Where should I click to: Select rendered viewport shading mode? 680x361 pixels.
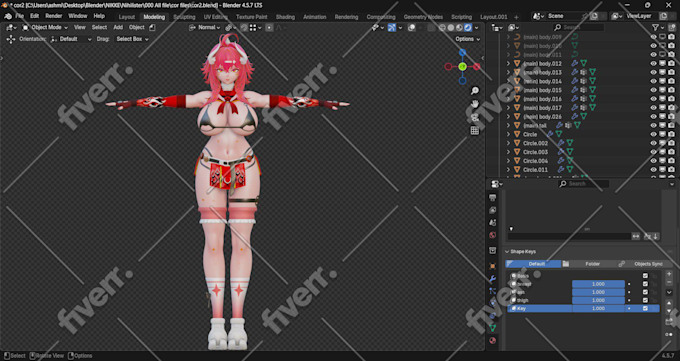(468, 28)
